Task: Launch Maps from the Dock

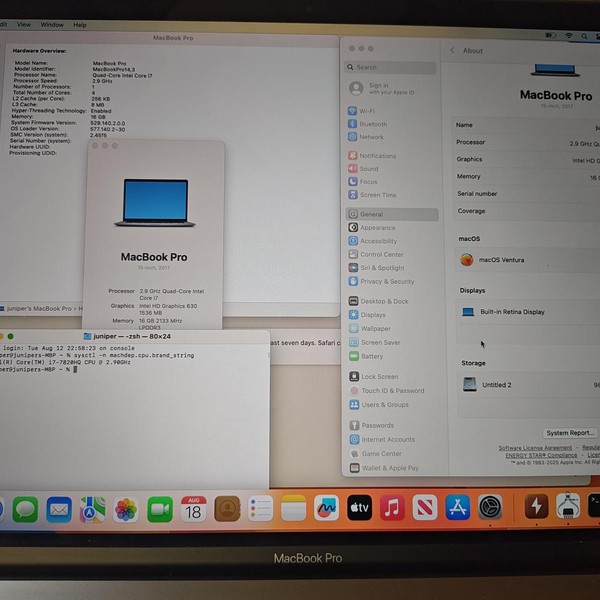Action: click(92, 509)
